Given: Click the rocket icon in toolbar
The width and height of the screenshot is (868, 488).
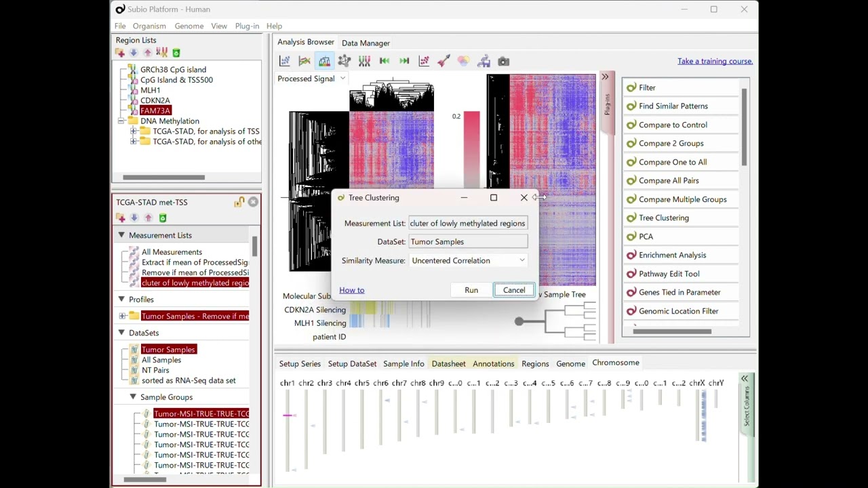Looking at the screenshot, I should tap(443, 61).
